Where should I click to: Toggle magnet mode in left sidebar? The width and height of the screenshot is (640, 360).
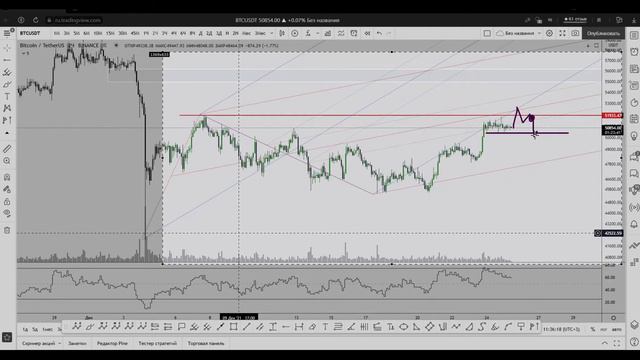click(7, 178)
